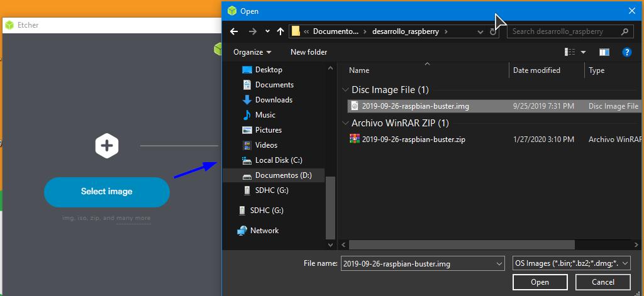644x296 pixels.
Task: Close the Open dialog
Action: click(631, 11)
